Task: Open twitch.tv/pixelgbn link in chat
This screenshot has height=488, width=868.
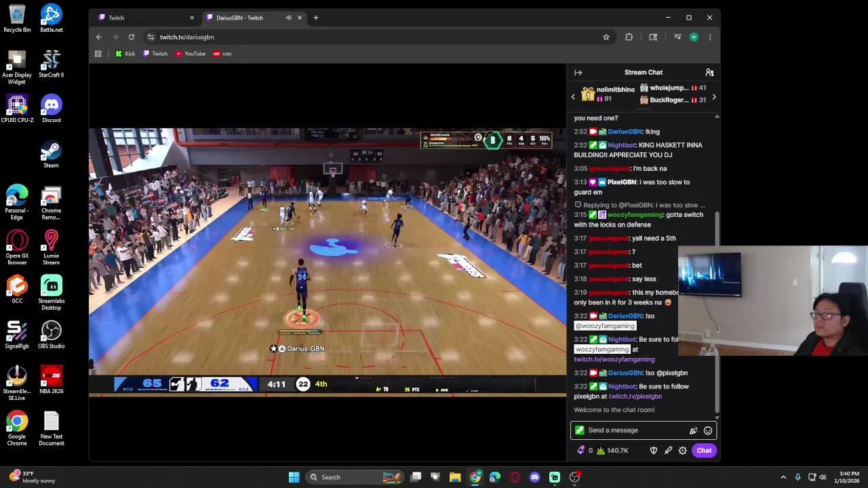Action: pyautogui.click(x=635, y=396)
